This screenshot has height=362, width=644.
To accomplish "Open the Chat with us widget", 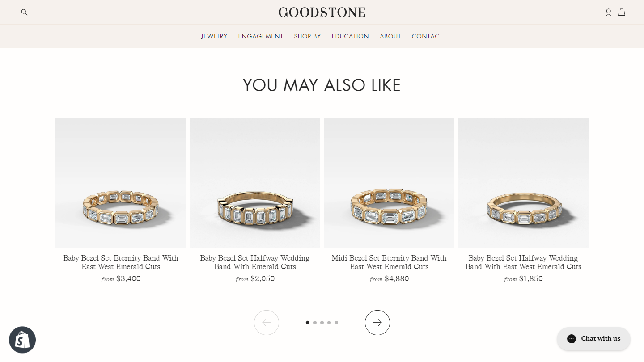I will [593, 339].
